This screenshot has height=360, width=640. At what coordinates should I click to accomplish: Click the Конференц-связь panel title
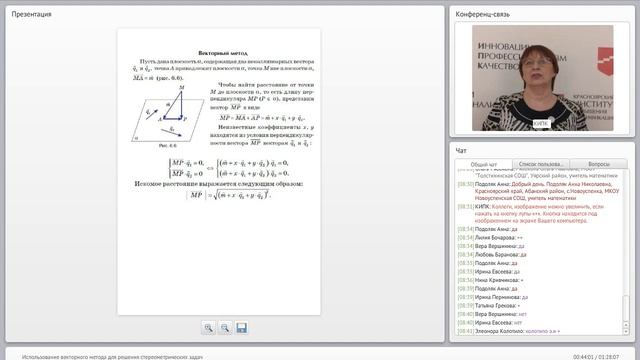tap(482, 14)
